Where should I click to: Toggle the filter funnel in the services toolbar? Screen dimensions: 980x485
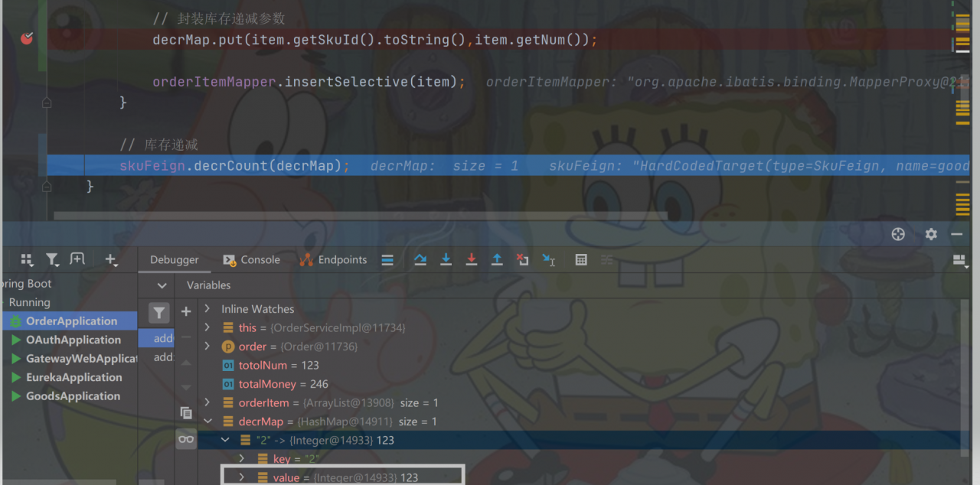52,259
